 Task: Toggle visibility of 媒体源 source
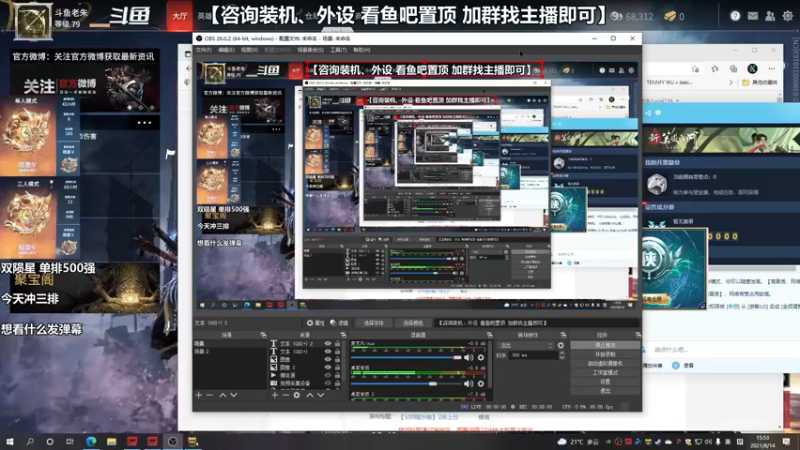tap(328, 375)
